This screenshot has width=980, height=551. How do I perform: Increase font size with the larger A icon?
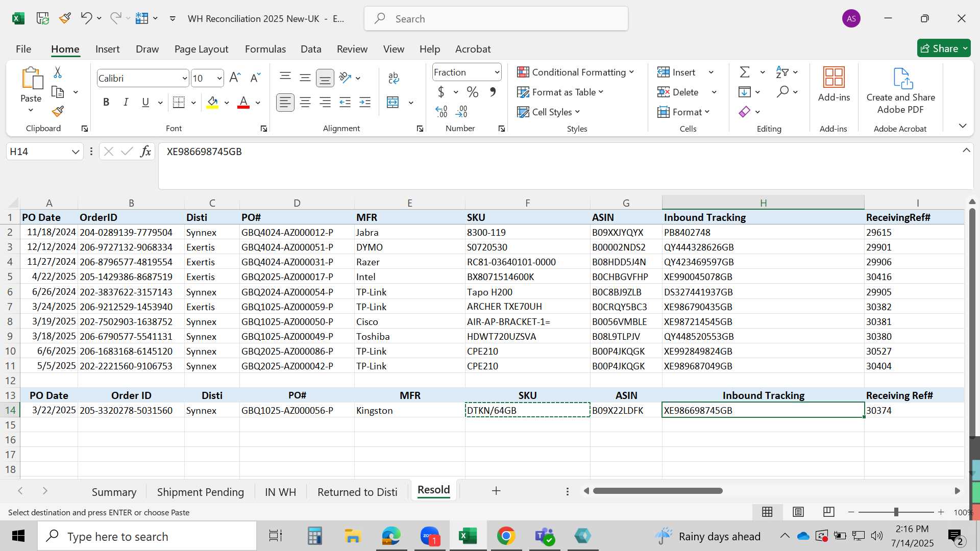[x=235, y=78]
